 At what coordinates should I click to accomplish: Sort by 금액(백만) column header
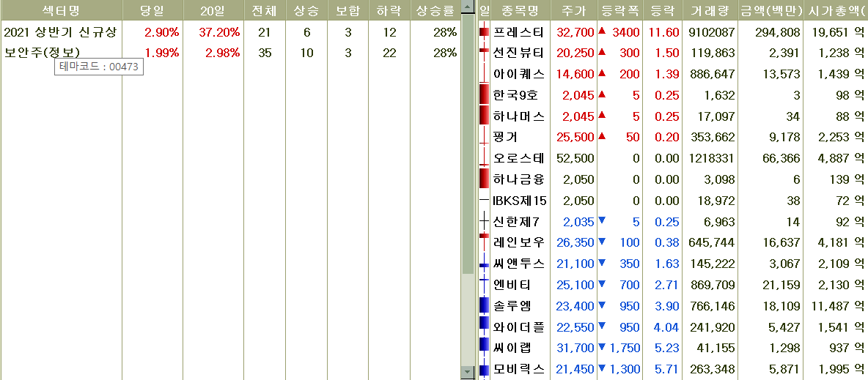(770, 10)
